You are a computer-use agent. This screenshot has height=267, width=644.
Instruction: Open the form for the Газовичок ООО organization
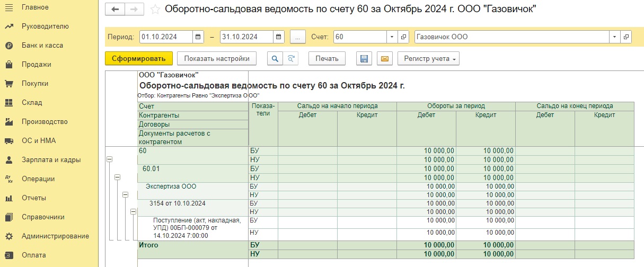[x=627, y=37]
